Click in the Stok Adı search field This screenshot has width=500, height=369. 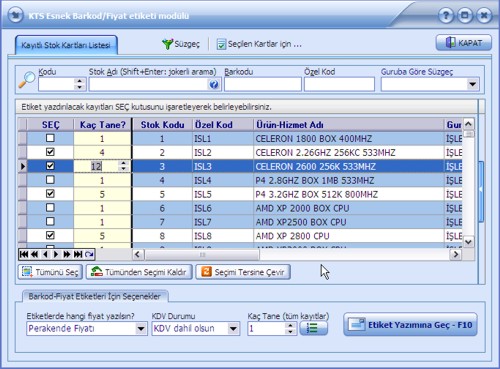pyautogui.click(x=149, y=84)
